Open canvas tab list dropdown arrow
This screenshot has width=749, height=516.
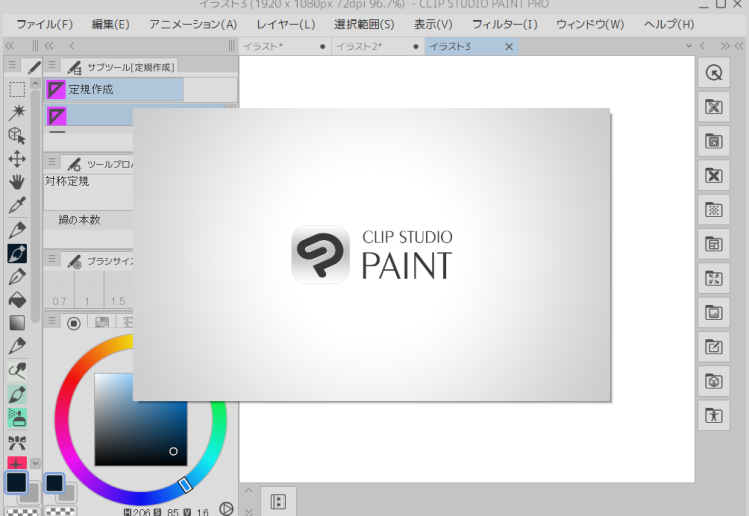click(689, 46)
